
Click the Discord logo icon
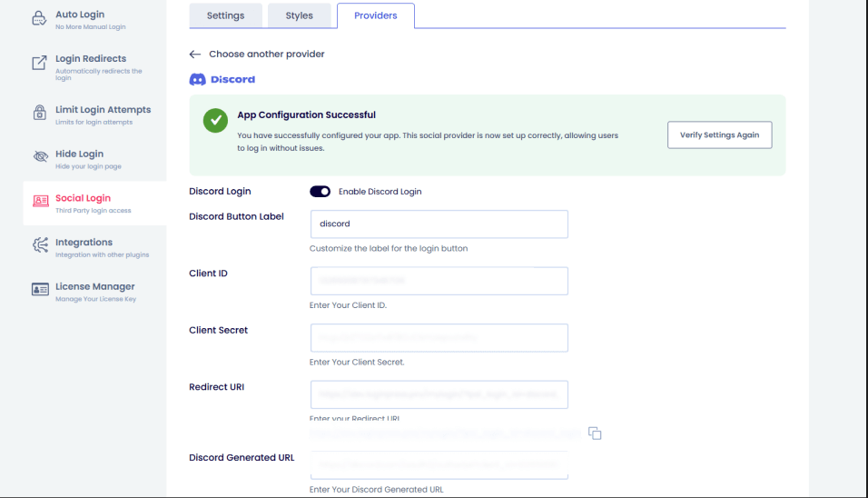tap(197, 80)
